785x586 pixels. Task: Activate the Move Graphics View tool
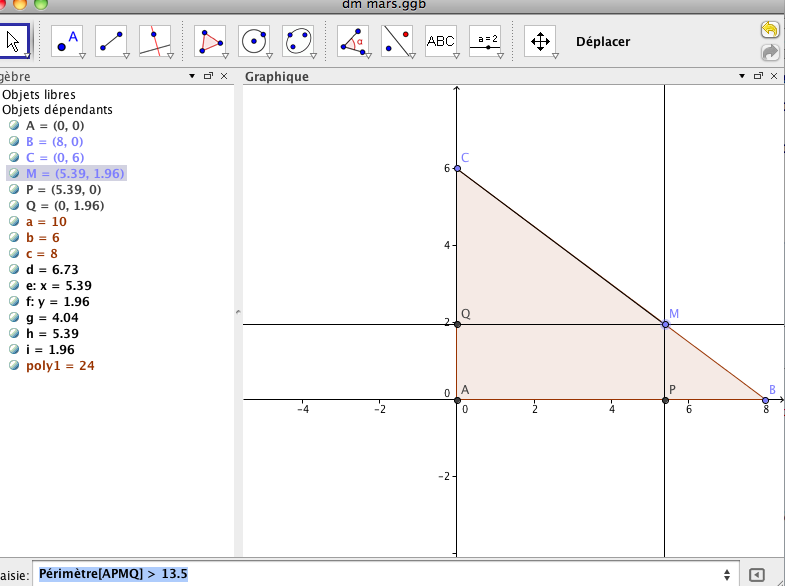540,41
